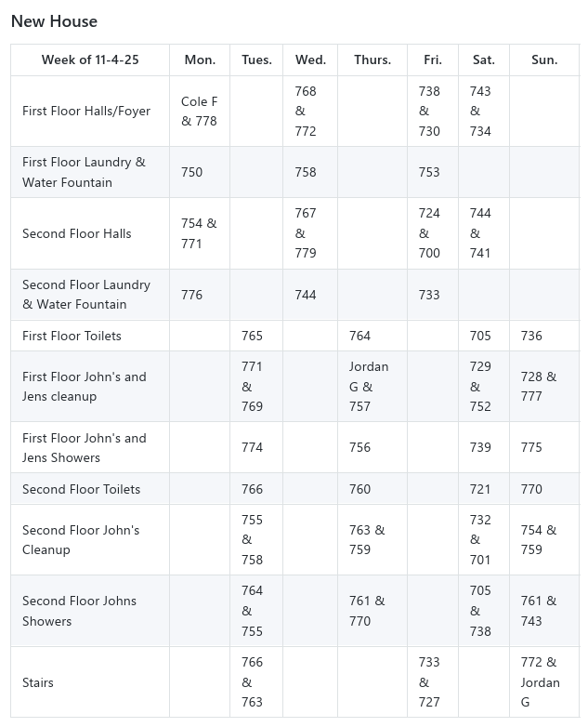Click the "New House" heading
This screenshot has width=588, height=727.
point(54,21)
